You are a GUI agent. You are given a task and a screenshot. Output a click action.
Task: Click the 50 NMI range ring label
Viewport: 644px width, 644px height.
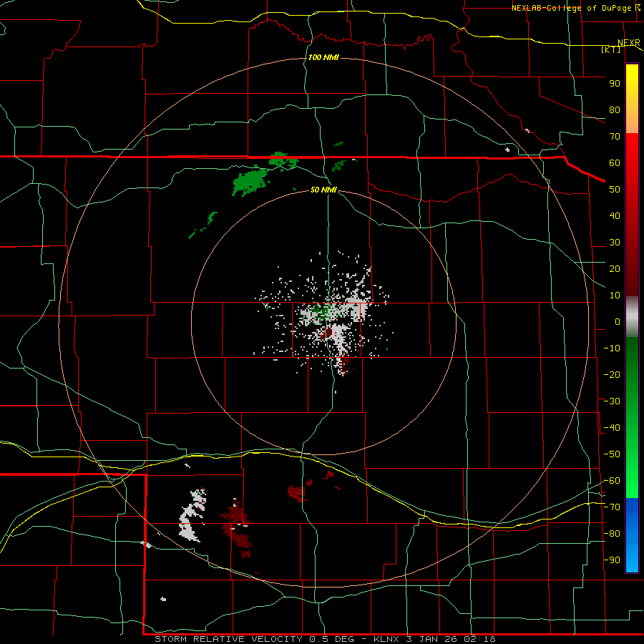[x=323, y=190]
